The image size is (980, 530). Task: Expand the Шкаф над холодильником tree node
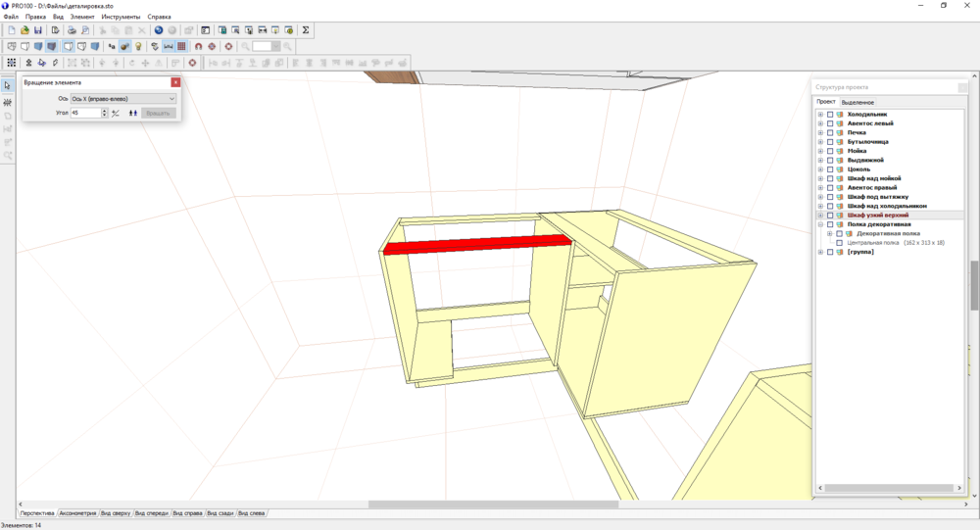[820, 206]
